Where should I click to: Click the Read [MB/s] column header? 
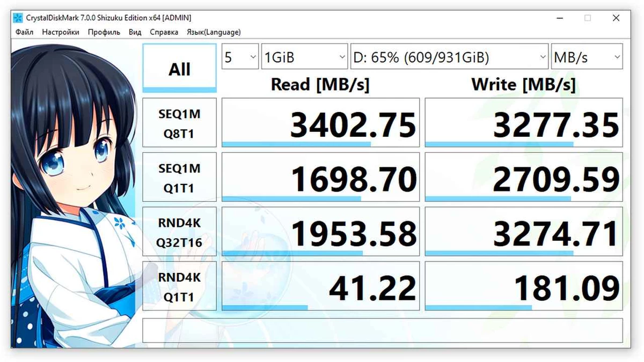pyautogui.click(x=320, y=84)
